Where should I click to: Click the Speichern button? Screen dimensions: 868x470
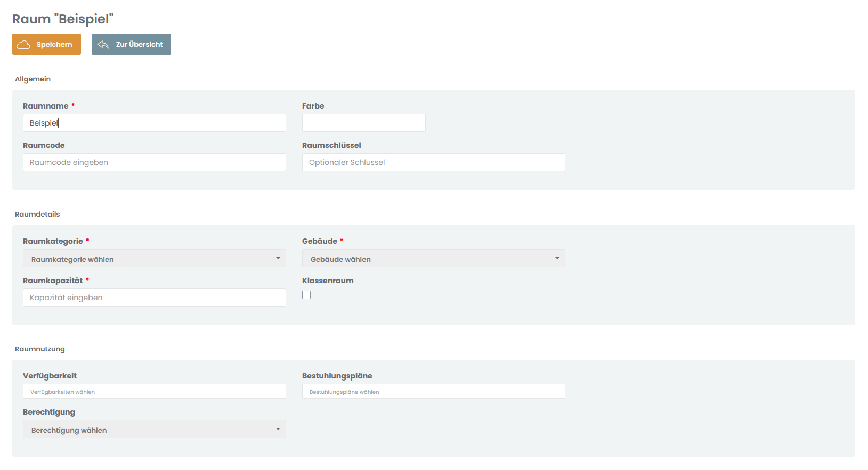(x=46, y=44)
